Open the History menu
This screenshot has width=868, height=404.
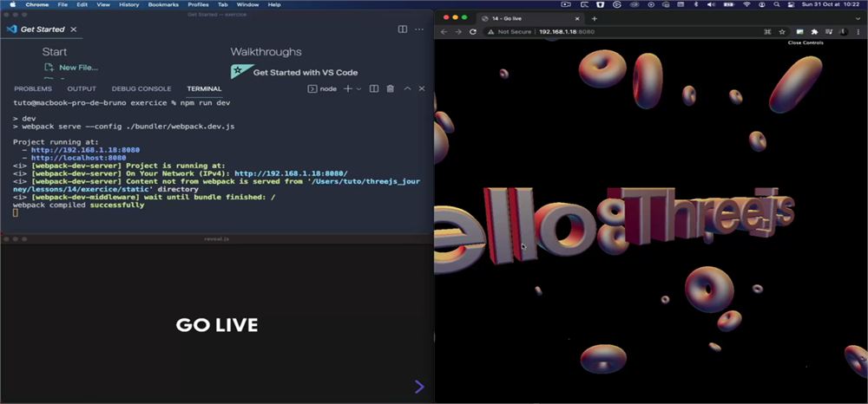pyautogui.click(x=129, y=4)
